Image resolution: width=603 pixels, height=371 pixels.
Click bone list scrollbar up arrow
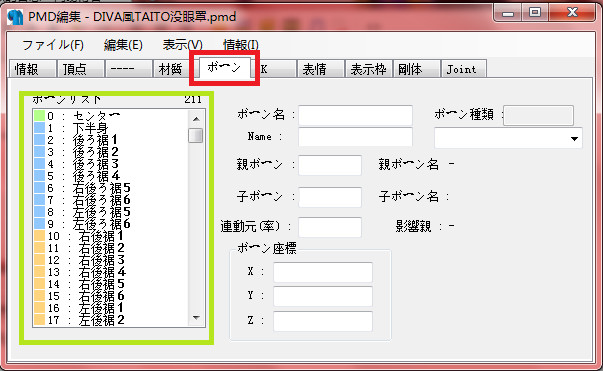point(196,119)
